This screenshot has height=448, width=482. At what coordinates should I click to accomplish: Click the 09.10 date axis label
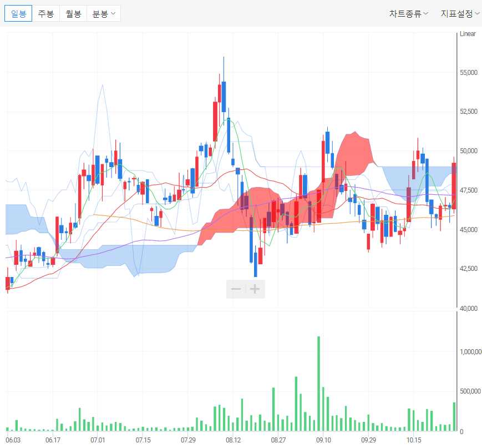coord(323,440)
